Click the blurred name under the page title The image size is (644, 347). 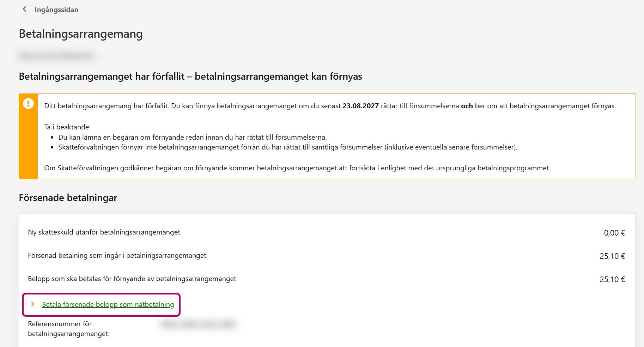click(57, 56)
